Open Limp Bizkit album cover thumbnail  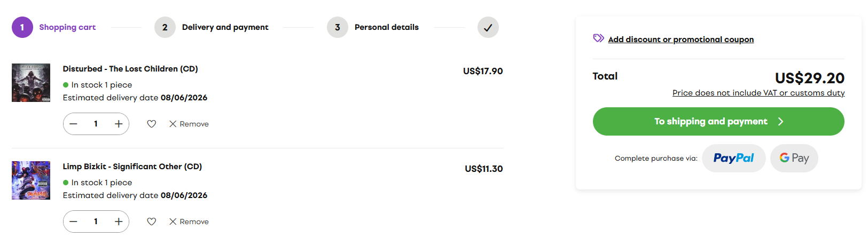(x=31, y=180)
